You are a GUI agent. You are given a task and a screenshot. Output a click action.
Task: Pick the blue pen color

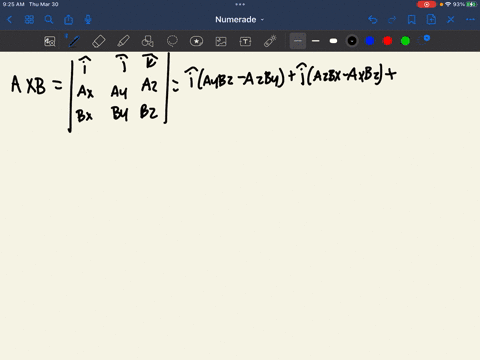(x=370, y=41)
